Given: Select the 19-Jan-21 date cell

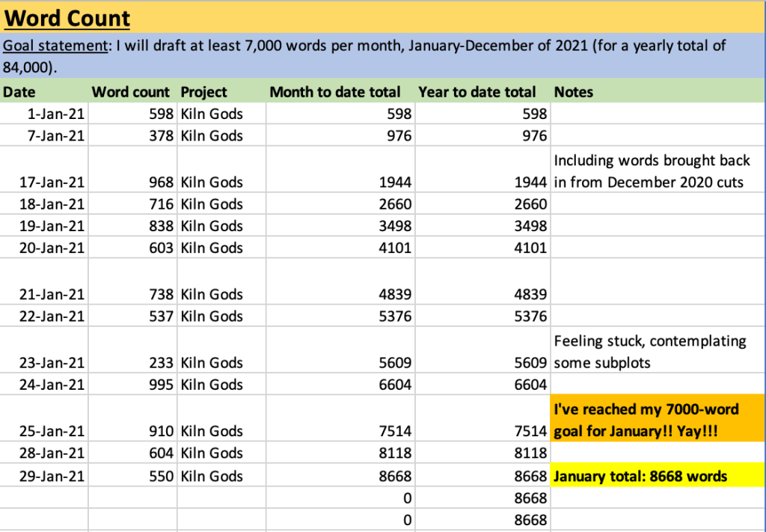Looking at the screenshot, I should (x=44, y=226).
